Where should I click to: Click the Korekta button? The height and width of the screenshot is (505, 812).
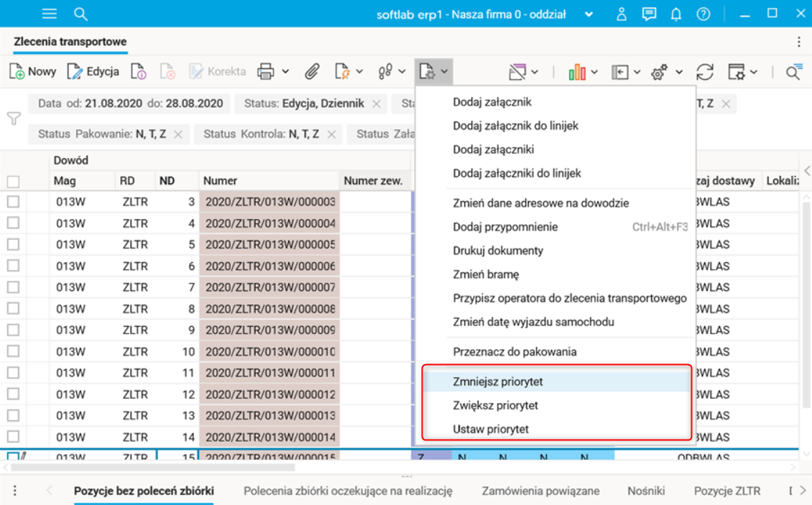click(218, 72)
